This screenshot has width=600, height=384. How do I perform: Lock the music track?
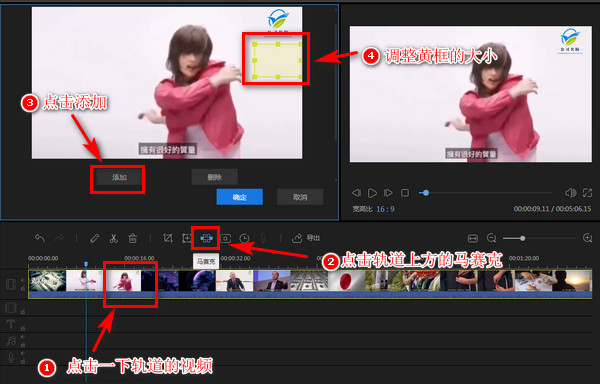pos(23,345)
